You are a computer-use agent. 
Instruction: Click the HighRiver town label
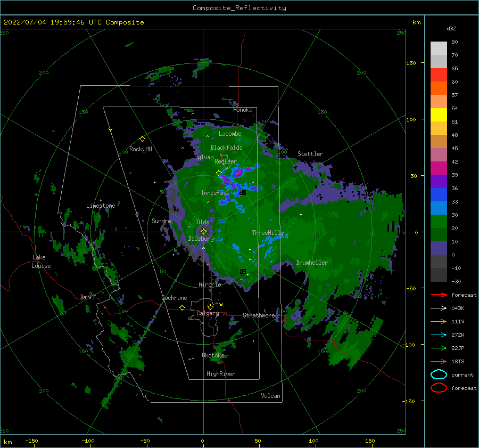click(220, 374)
